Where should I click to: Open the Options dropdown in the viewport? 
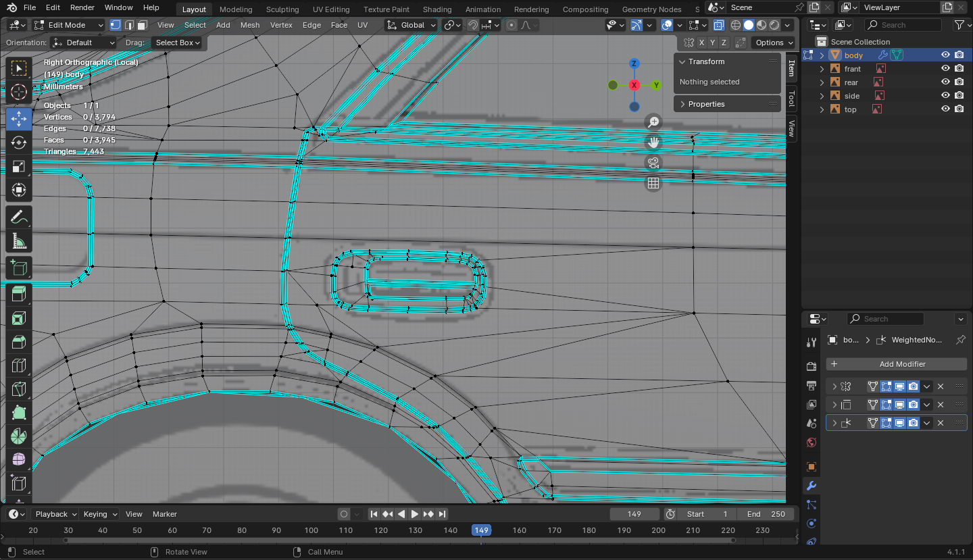(774, 43)
